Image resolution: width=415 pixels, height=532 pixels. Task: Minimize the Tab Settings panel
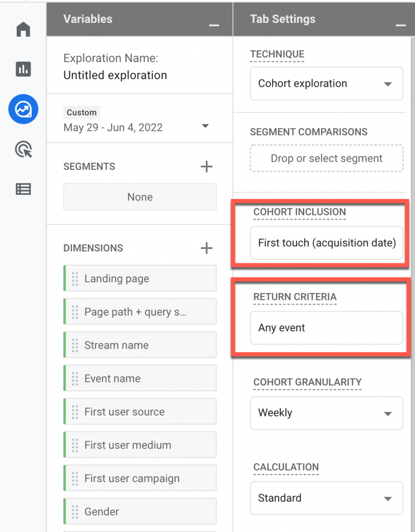(400, 25)
